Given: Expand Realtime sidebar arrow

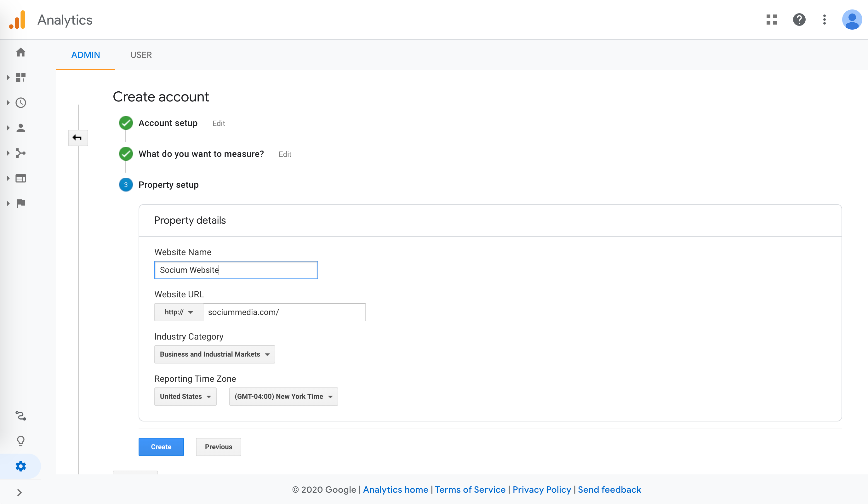Looking at the screenshot, I should pyautogui.click(x=8, y=103).
